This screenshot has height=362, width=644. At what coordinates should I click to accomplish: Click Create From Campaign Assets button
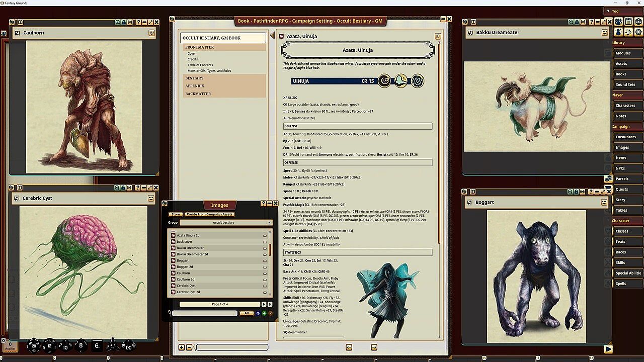pyautogui.click(x=209, y=215)
